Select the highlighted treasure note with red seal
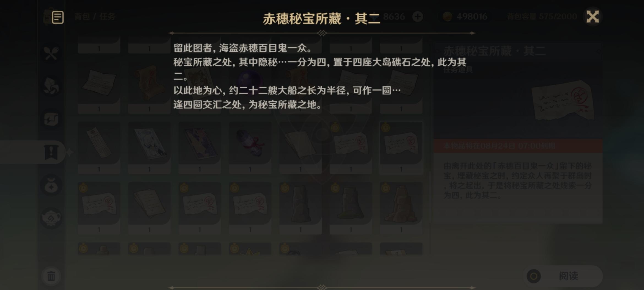The image size is (644, 290). click(x=401, y=147)
